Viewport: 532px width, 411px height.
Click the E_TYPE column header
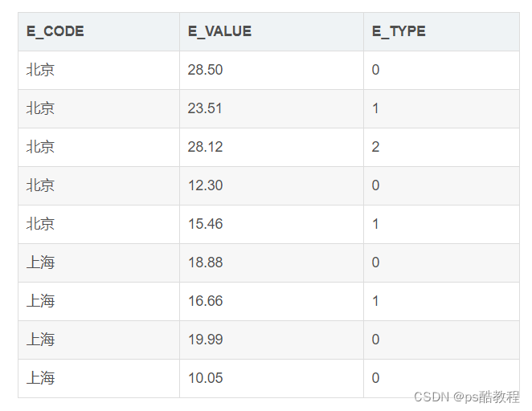pyautogui.click(x=399, y=31)
